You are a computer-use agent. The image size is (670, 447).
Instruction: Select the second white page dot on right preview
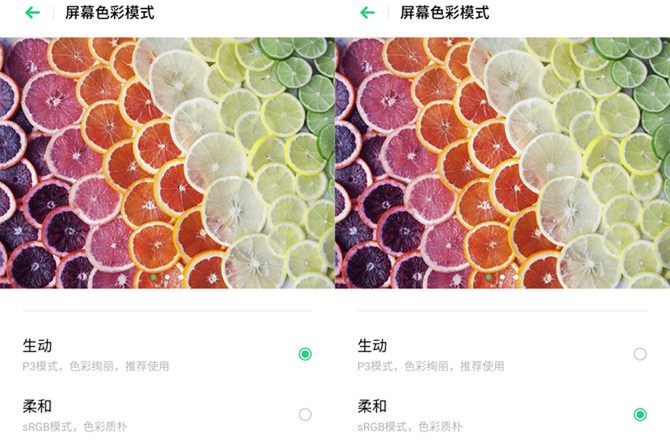point(502,277)
